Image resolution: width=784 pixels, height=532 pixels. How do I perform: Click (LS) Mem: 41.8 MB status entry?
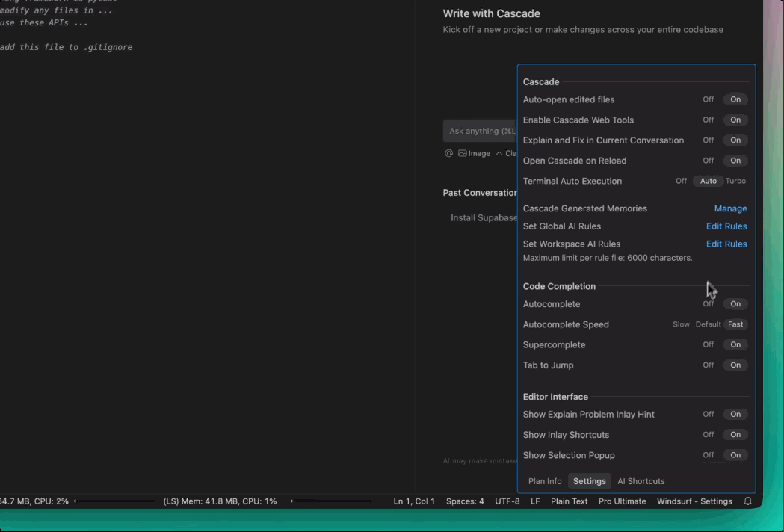[x=220, y=501]
